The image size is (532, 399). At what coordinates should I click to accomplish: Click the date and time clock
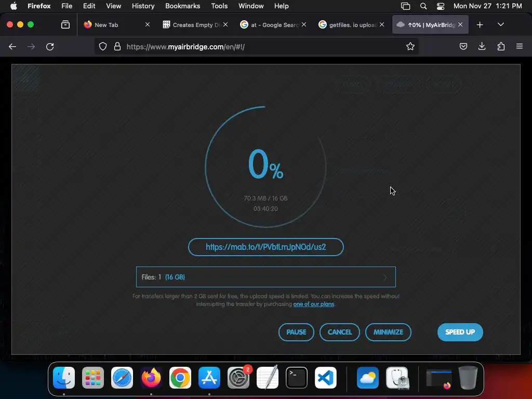[487, 6]
